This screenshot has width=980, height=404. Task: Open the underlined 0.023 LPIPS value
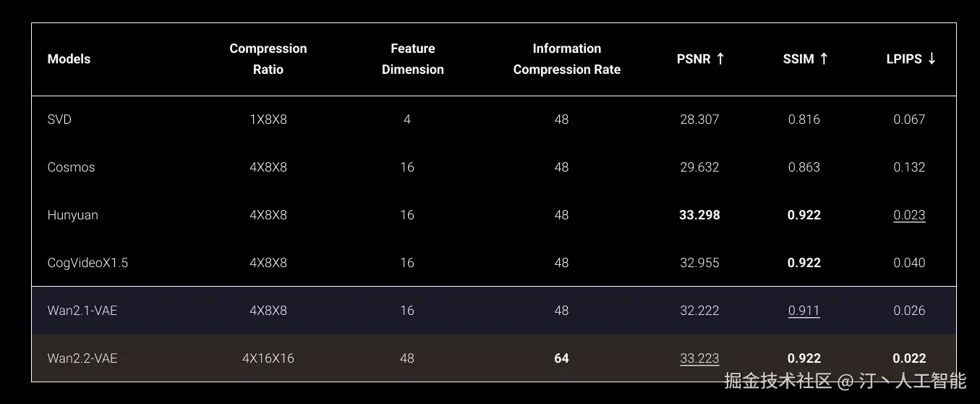click(909, 215)
